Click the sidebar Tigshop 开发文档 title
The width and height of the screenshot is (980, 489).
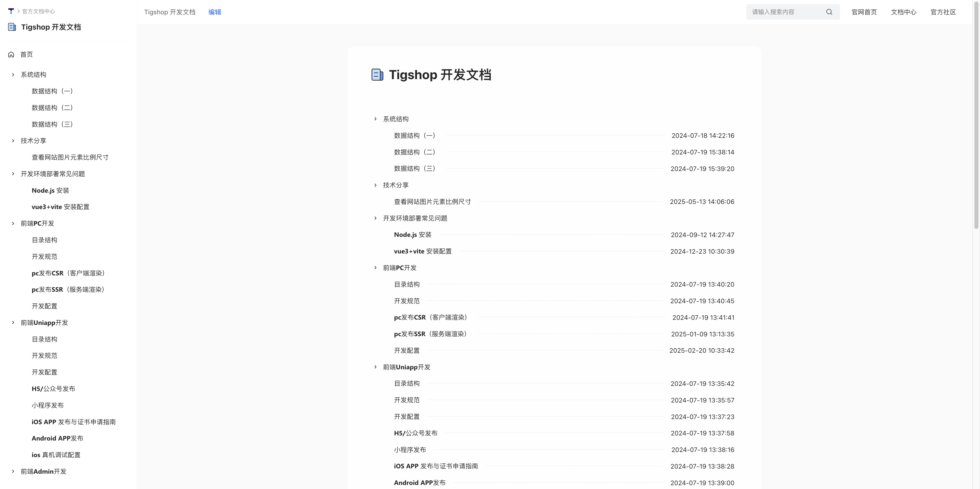[51, 27]
